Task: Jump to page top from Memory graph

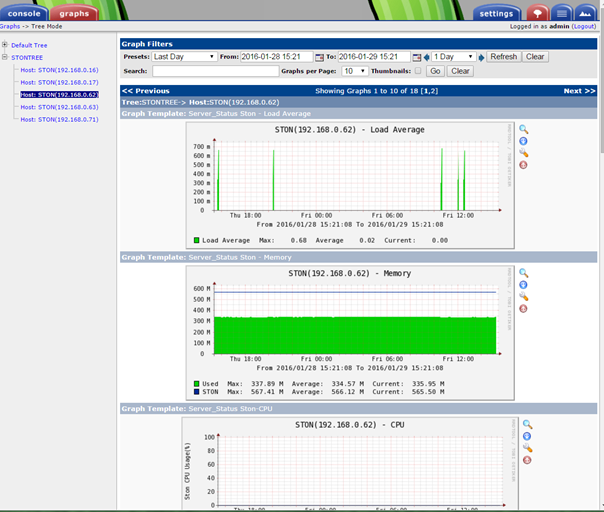Action: 523,309
